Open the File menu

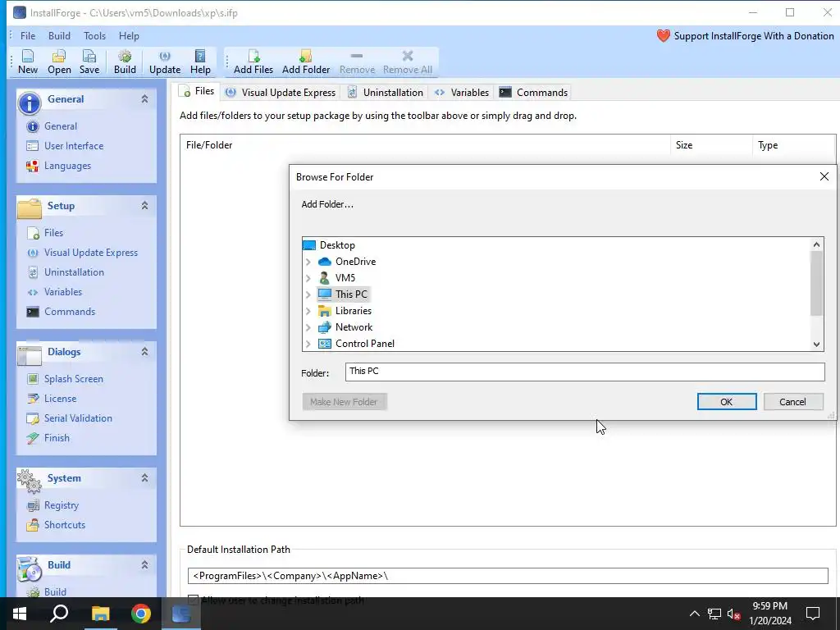point(28,36)
